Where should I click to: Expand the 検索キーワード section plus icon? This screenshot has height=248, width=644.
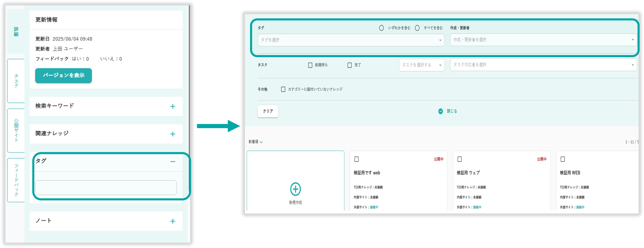pyautogui.click(x=172, y=107)
